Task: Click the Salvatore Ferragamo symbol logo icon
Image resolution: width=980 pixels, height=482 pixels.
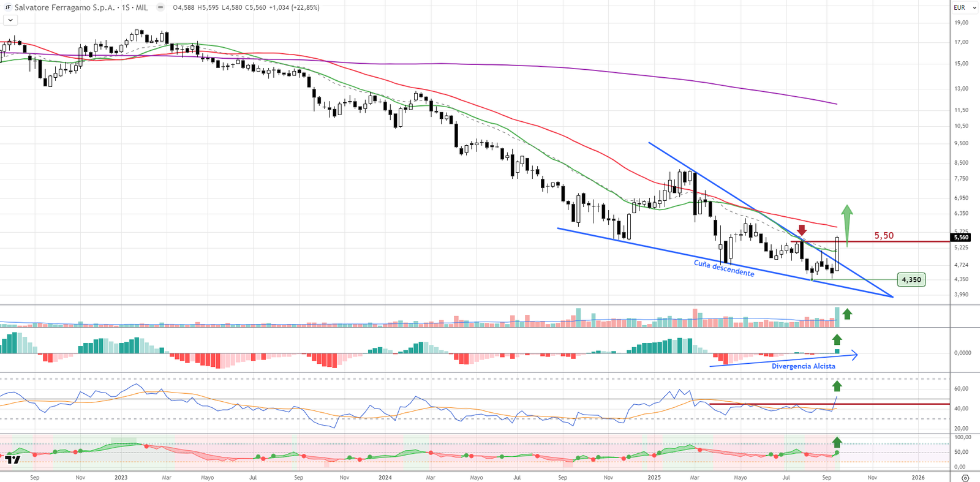Action: [x=8, y=7]
